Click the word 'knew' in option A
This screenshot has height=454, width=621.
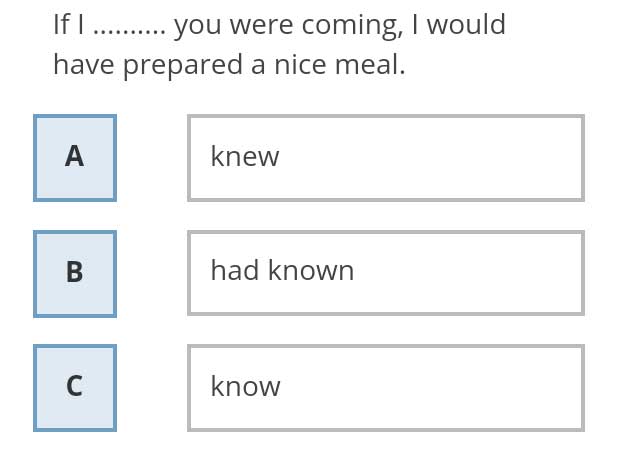(x=245, y=156)
